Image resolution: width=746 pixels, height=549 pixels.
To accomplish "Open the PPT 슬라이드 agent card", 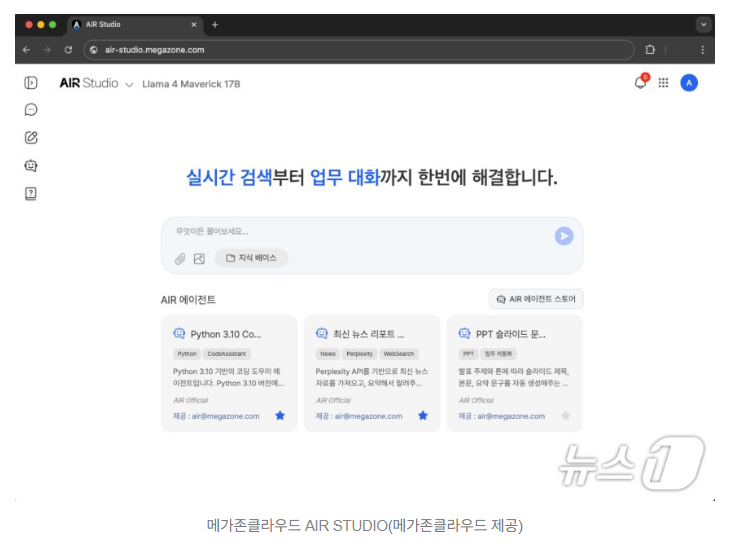I will point(515,373).
